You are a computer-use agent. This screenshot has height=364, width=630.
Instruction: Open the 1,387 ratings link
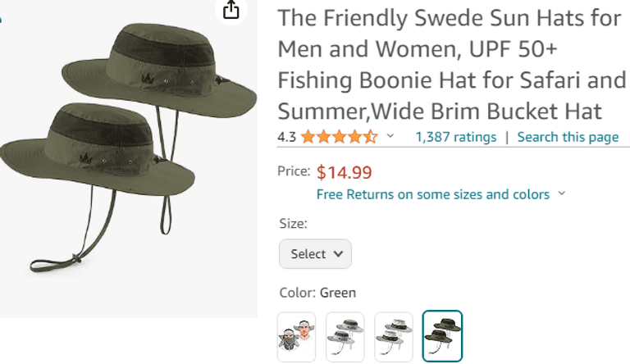point(455,137)
